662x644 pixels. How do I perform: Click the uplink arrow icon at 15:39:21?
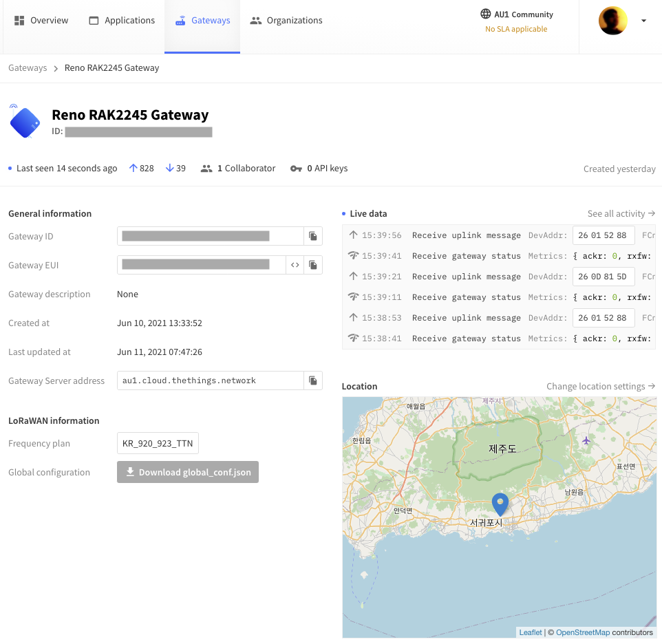point(354,276)
